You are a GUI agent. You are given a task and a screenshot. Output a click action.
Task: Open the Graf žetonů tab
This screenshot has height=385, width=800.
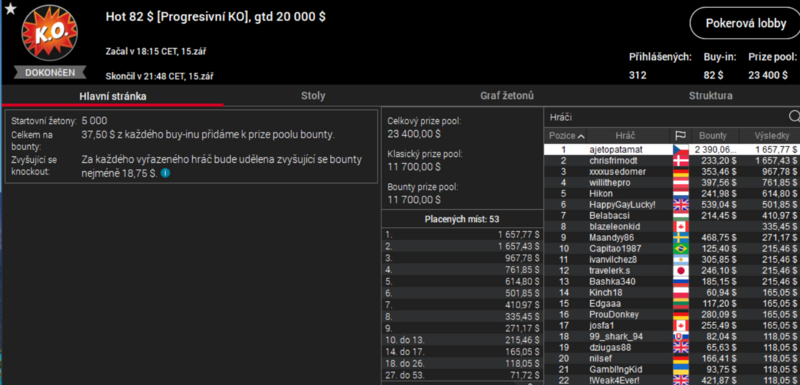(x=507, y=96)
